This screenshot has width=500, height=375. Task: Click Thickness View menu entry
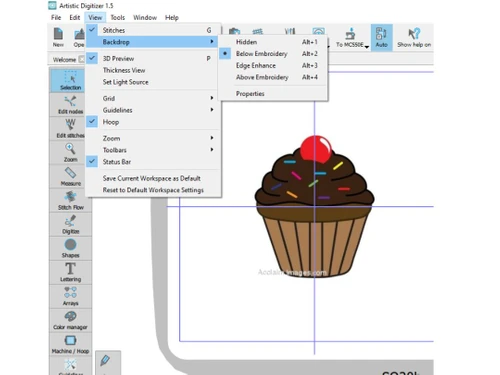click(153, 70)
